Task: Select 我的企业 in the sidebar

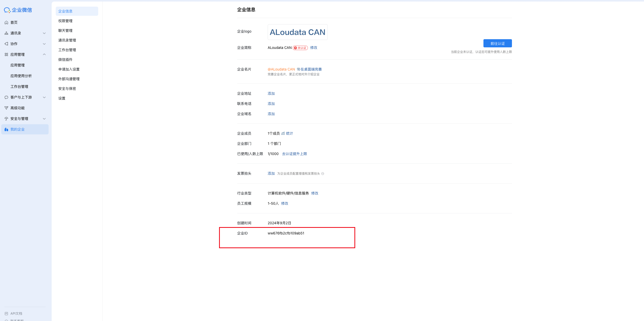Action: pyautogui.click(x=25, y=130)
